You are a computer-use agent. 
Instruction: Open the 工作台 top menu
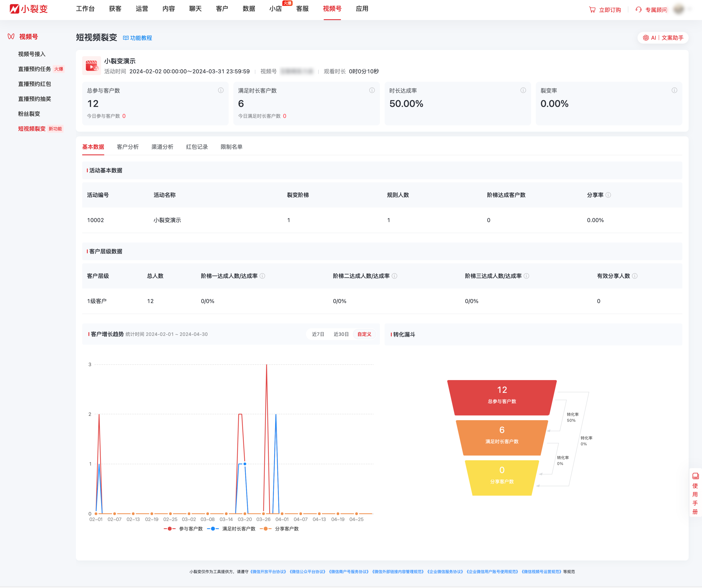[x=85, y=9]
